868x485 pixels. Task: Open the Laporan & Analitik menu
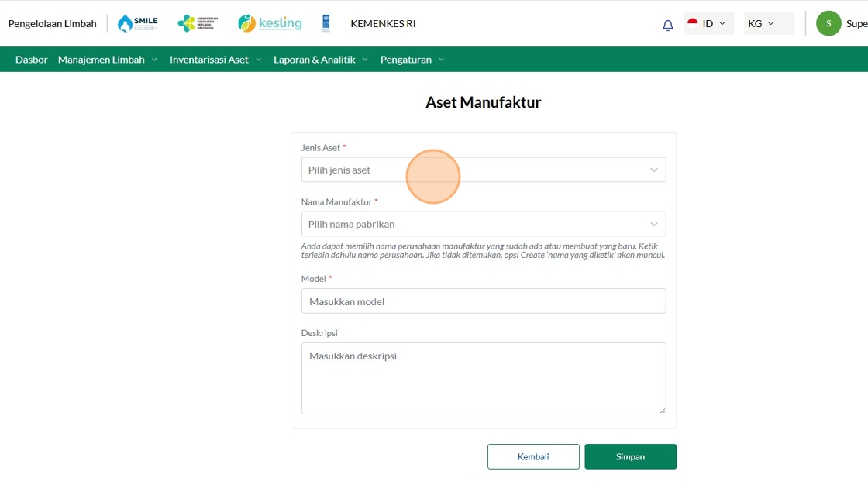(321, 59)
